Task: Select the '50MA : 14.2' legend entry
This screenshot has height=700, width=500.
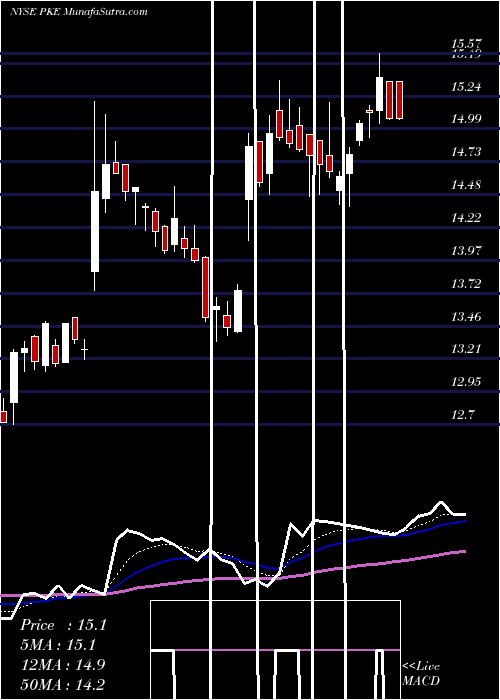Action: coord(62,684)
